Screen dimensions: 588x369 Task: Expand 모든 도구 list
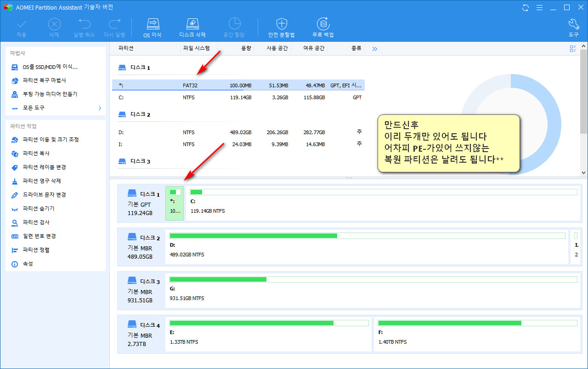tap(56, 108)
